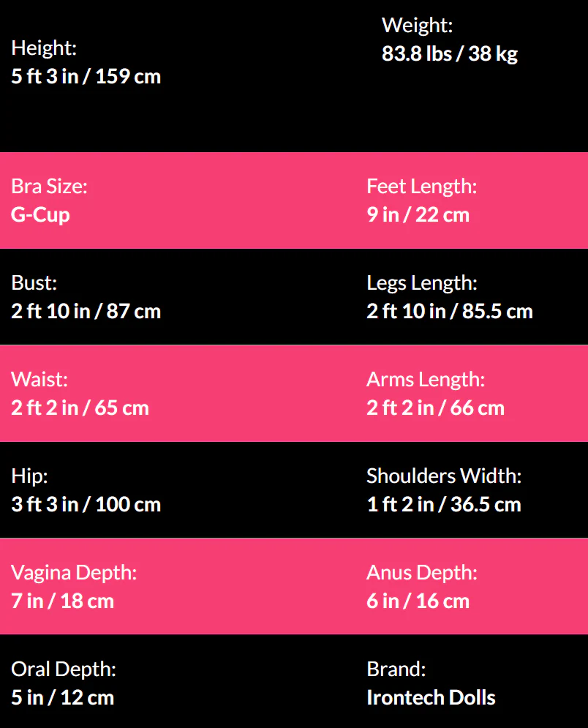Select the 2 ft 2 in / 65 cm value

[80, 408]
